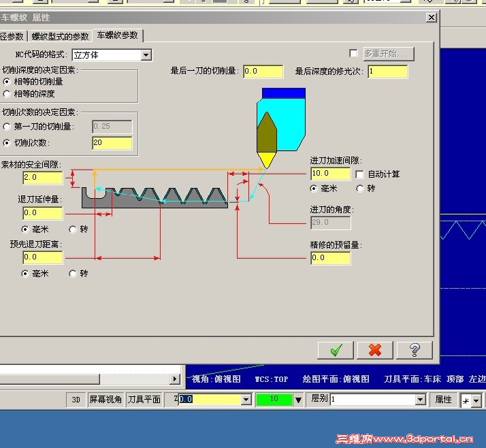Select 转 under 退刀延伸量
The image size is (486, 448).
pyautogui.click(x=73, y=229)
